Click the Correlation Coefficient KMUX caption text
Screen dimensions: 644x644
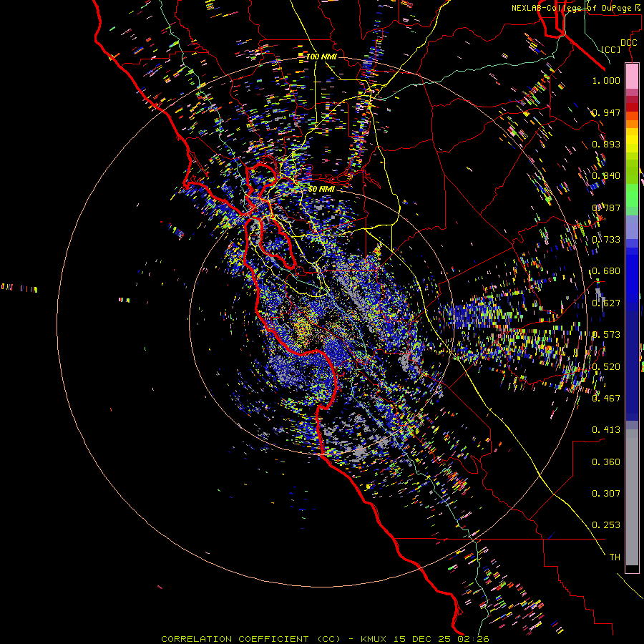click(325, 639)
